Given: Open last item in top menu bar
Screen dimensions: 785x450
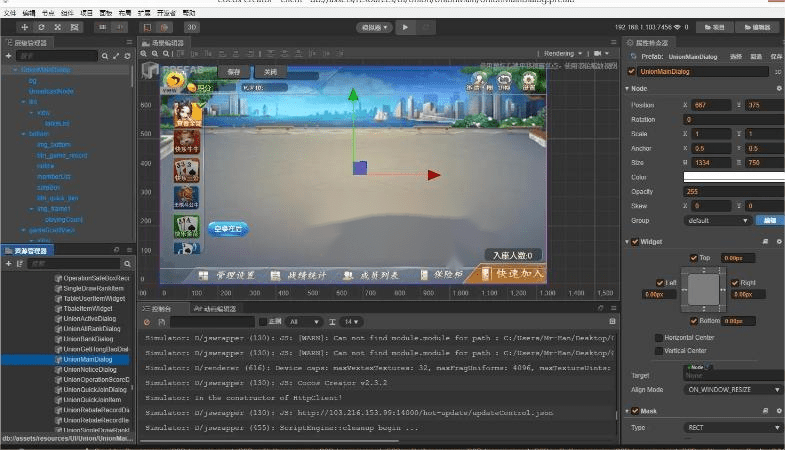Looking at the screenshot, I should (189, 13).
